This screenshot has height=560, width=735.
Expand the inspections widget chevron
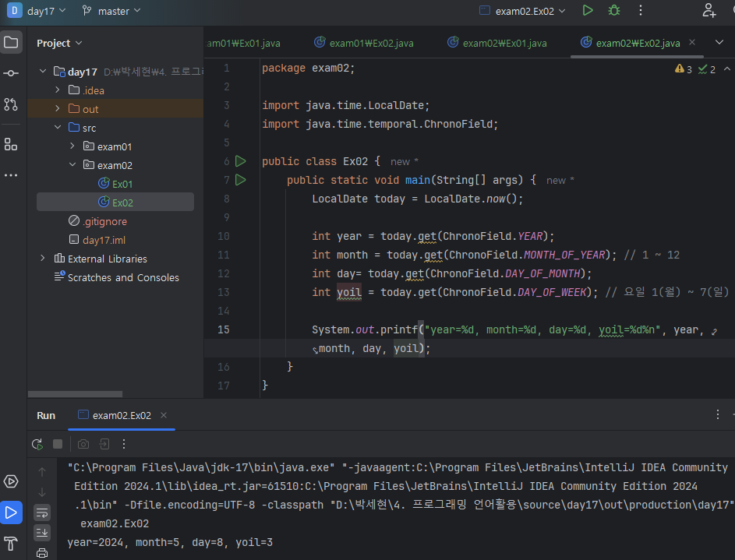[727, 69]
